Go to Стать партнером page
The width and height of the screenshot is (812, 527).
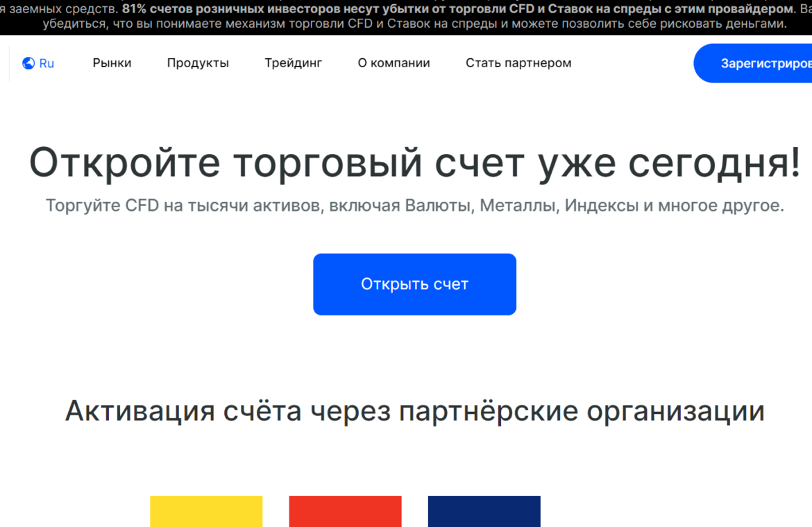[518, 63]
